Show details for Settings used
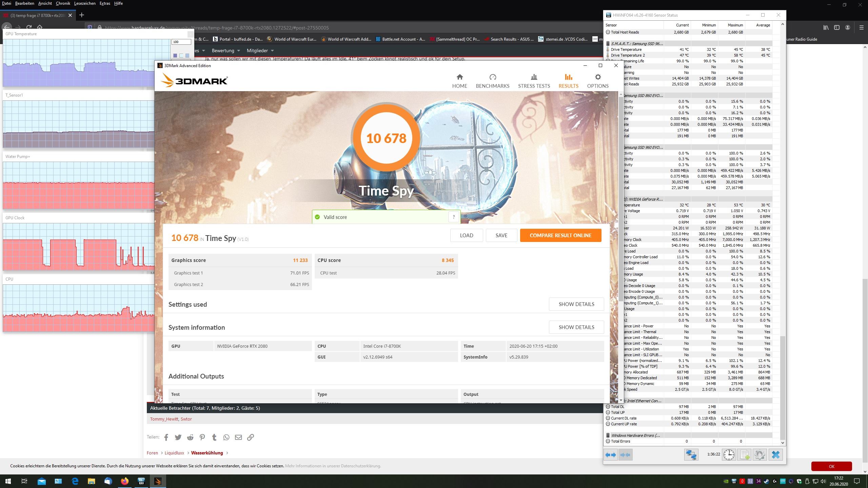 coord(576,304)
